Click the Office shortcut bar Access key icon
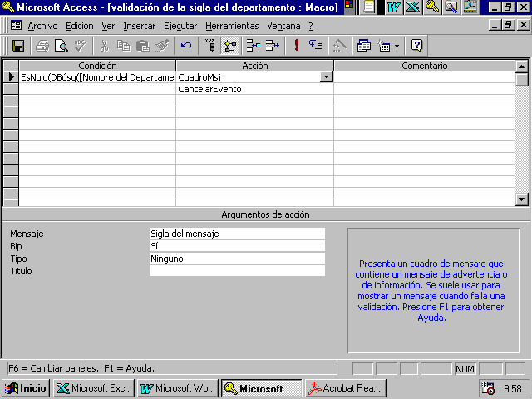This screenshot has height=399, width=532. [x=432, y=7]
